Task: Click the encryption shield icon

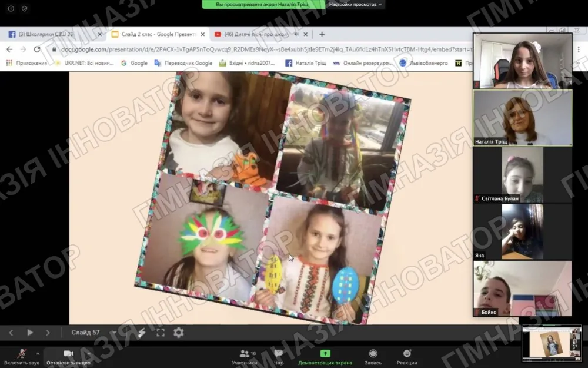Action: click(24, 9)
